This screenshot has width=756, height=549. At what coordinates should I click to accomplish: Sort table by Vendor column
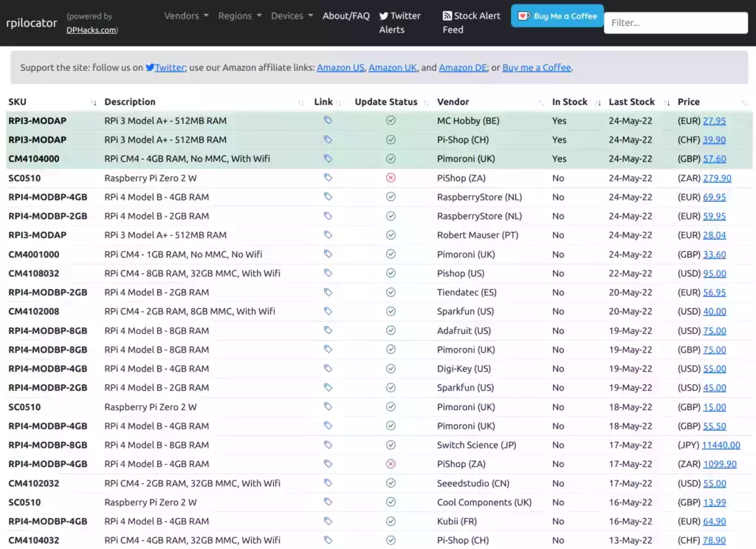click(x=490, y=102)
